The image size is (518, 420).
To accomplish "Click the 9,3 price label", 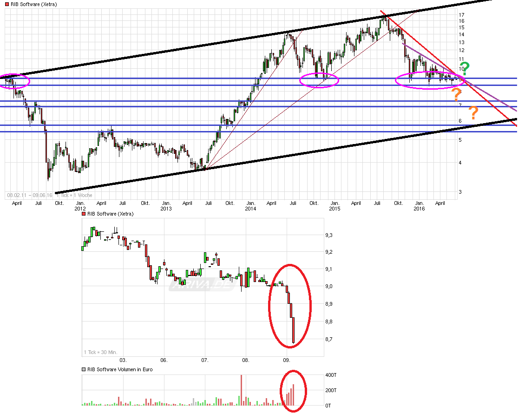I will 329,235.
